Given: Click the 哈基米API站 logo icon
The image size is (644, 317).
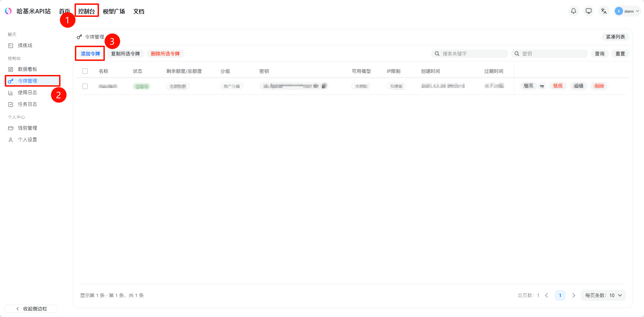Looking at the screenshot, I should pos(8,11).
